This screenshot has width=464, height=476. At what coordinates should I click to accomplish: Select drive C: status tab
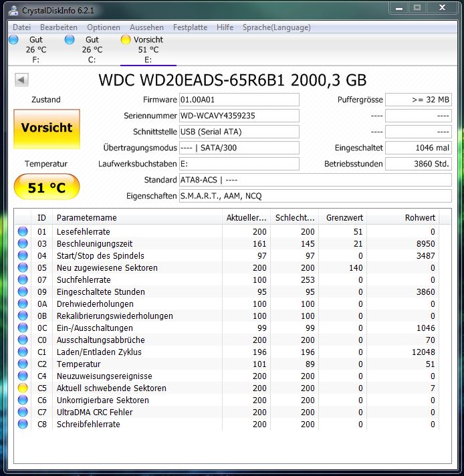pyautogui.click(x=92, y=49)
